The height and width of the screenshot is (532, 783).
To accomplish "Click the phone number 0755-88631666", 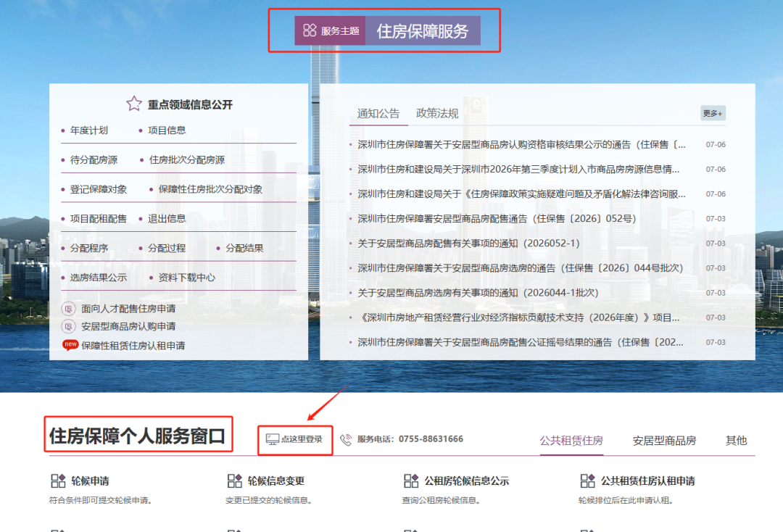I will tap(431, 439).
